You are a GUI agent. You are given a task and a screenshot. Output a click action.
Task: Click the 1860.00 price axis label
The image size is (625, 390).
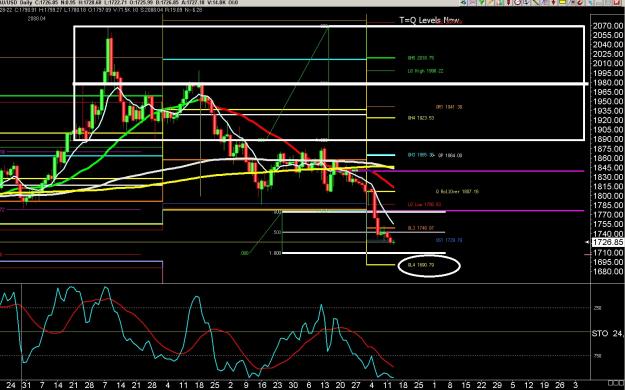point(608,158)
